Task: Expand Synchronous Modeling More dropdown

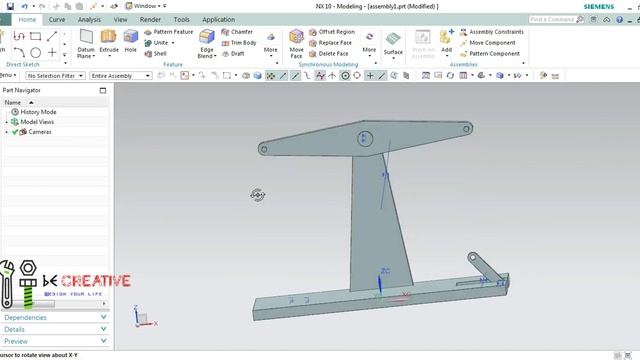Action: click(369, 43)
